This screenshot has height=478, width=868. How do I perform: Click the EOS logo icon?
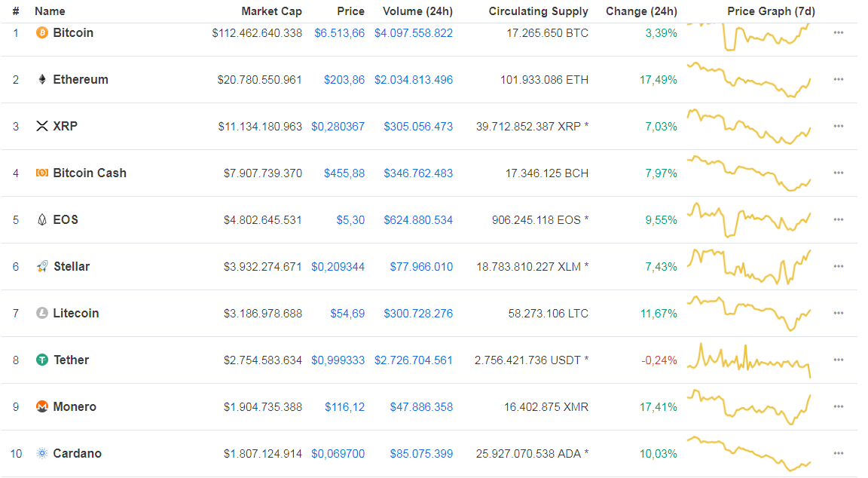click(x=42, y=220)
